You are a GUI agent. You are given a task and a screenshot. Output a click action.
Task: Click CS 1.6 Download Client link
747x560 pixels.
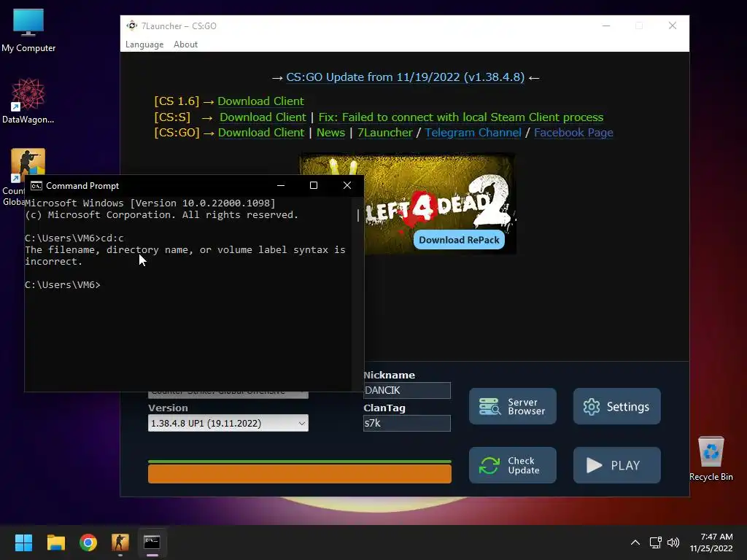point(260,101)
